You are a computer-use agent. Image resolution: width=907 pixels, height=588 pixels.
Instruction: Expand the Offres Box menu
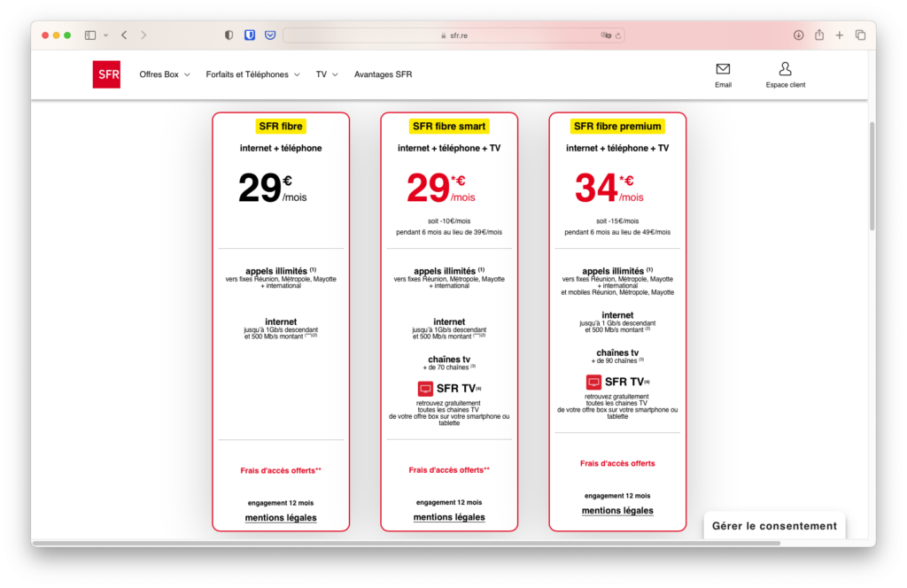(x=165, y=74)
